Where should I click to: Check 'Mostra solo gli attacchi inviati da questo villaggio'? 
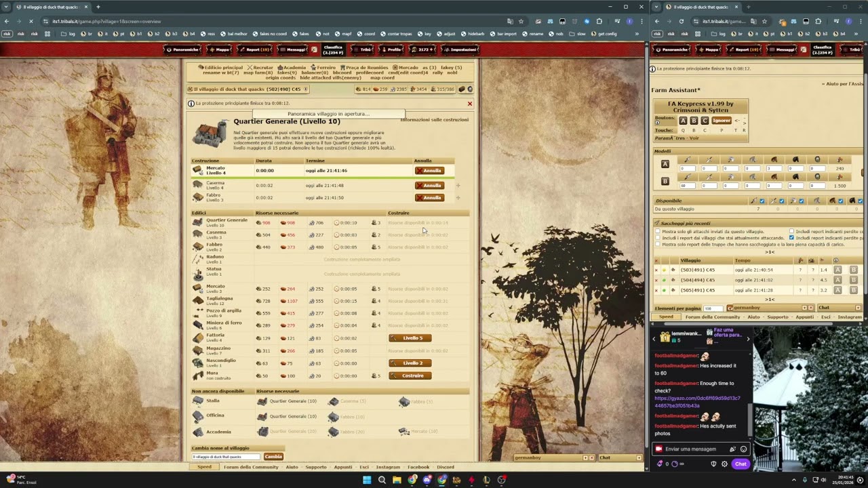657,231
